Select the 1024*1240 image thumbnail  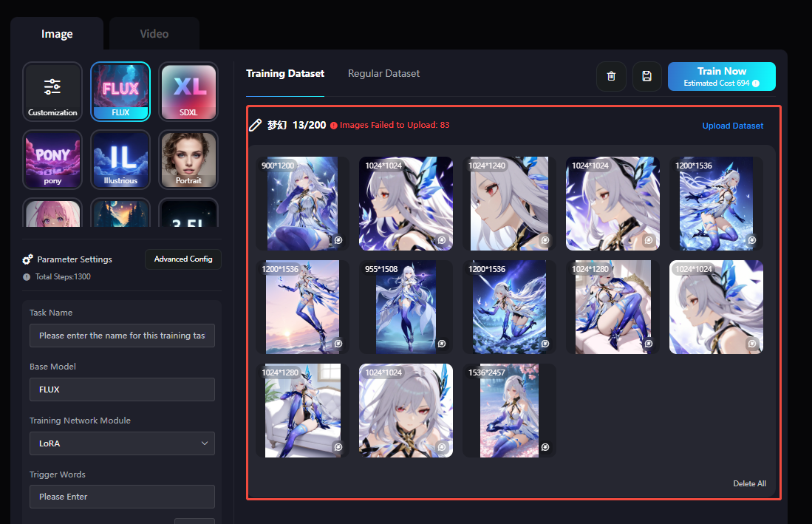[x=509, y=203]
